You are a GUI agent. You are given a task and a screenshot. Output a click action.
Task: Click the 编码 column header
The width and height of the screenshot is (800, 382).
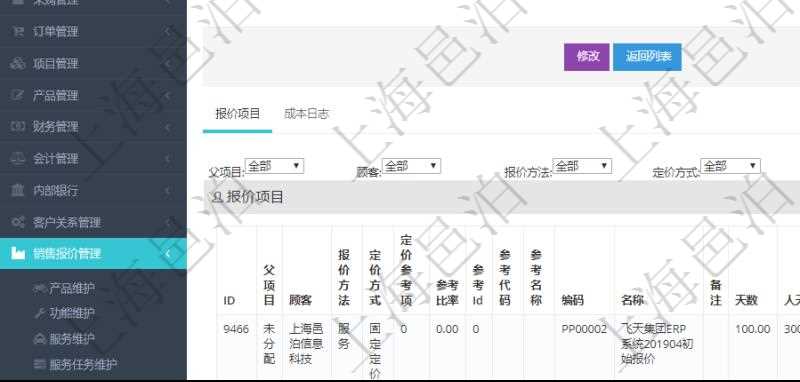(x=573, y=300)
